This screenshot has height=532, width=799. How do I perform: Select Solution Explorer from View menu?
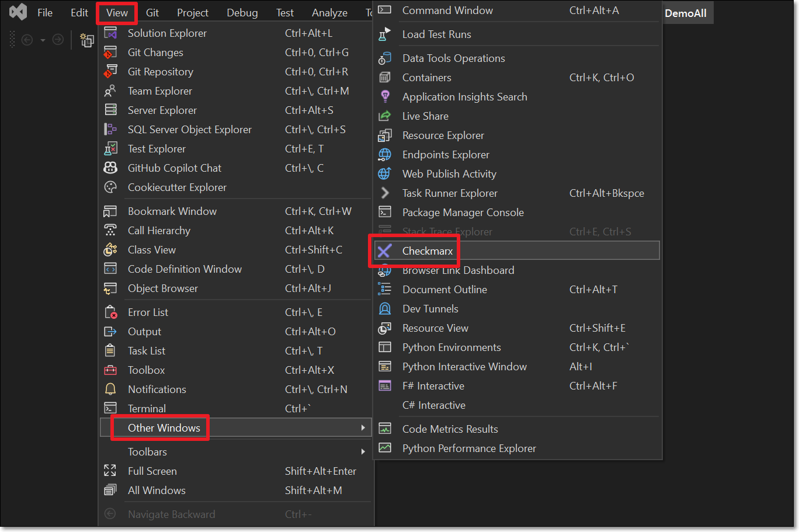point(167,33)
